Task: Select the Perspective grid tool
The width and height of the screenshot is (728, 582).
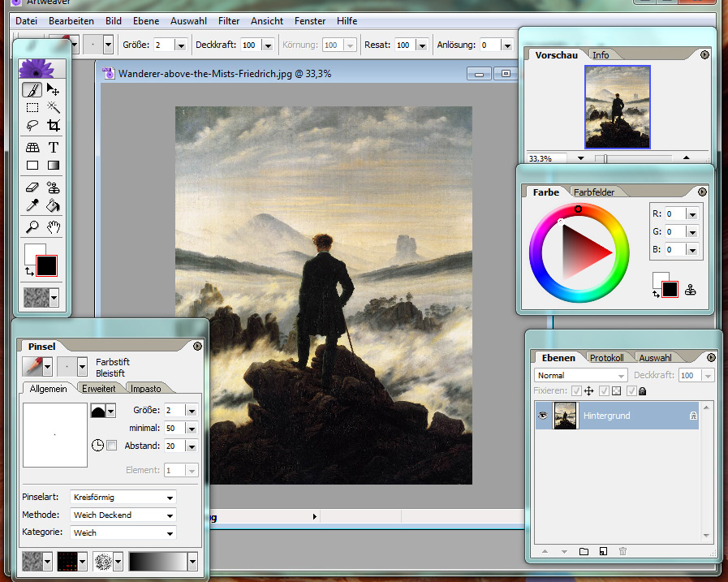Action: pyautogui.click(x=32, y=147)
